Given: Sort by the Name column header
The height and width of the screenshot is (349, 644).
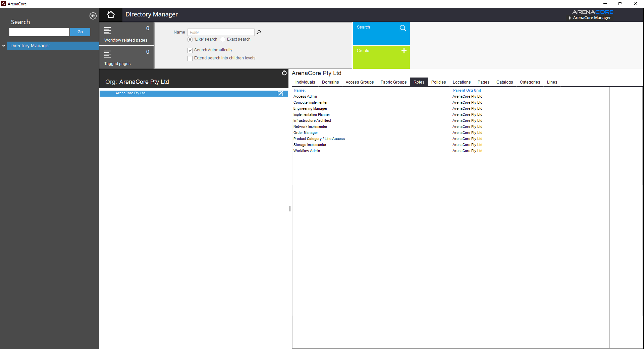Looking at the screenshot, I should coord(300,90).
